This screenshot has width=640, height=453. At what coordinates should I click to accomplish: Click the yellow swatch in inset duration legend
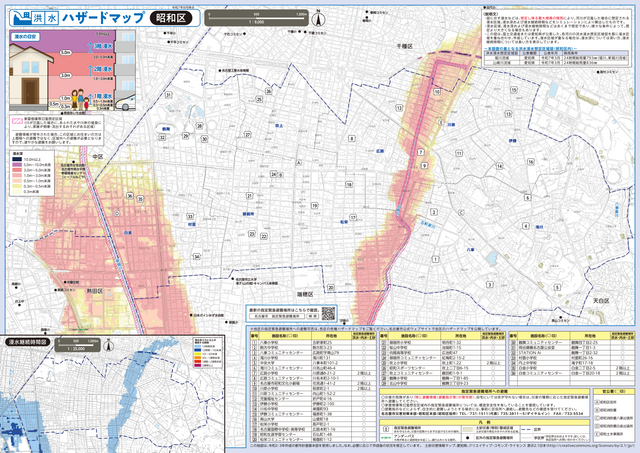(x=198, y=354)
